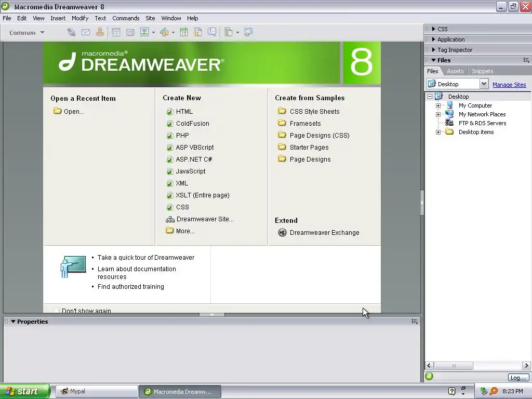Expand the CSS panel group

pos(433,29)
